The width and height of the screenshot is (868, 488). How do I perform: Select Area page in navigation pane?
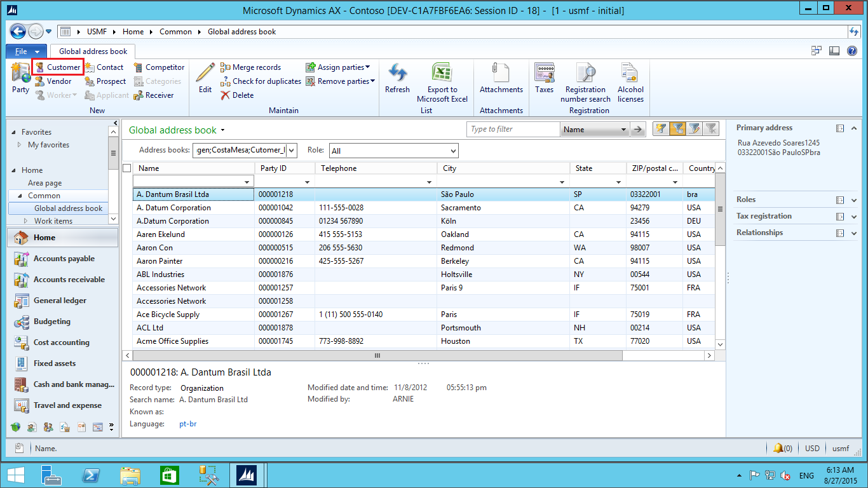[44, 183]
